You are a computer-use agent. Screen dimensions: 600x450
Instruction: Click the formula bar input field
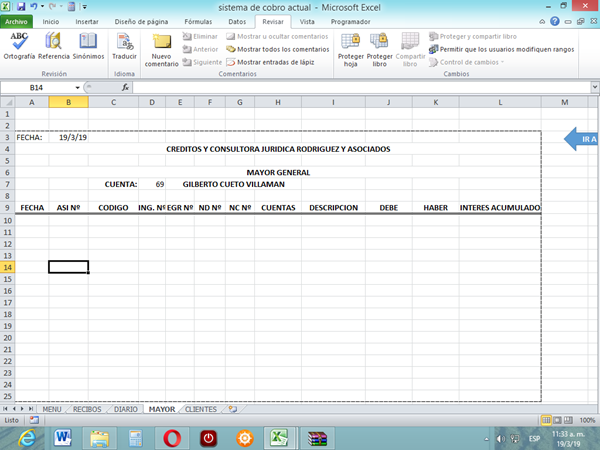pos(350,88)
